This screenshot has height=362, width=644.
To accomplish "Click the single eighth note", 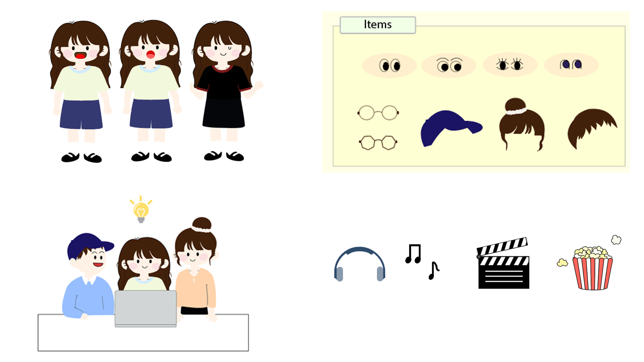I will pos(434,271).
